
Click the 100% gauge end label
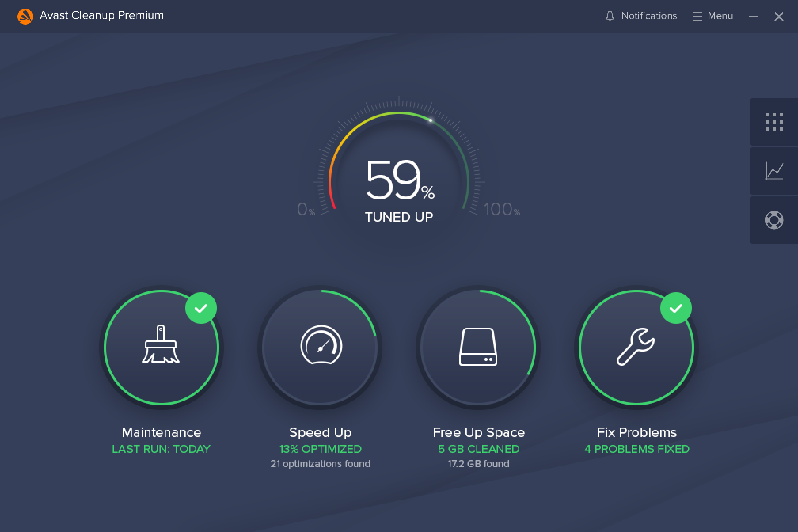click(502, 209)
